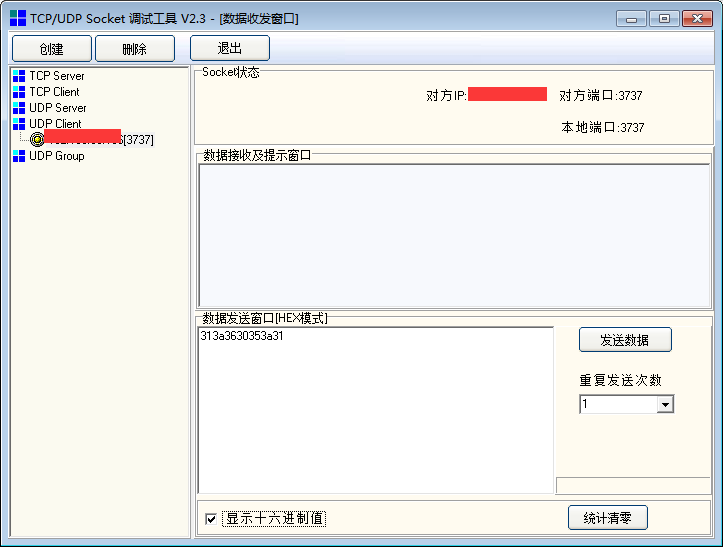Select the TCP Client tree label

(54, 92)
